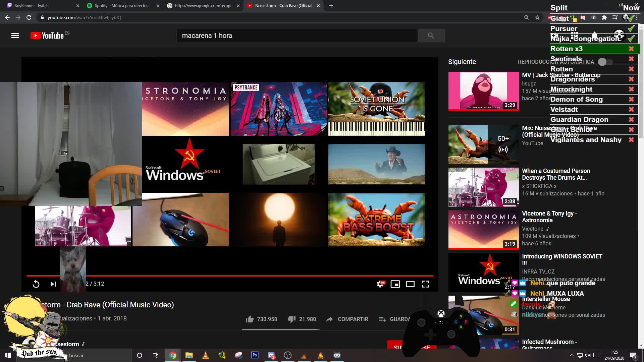The width and height of the screenshot is (644, 362).
Task: Open Windows Task View
Action: 155,355
